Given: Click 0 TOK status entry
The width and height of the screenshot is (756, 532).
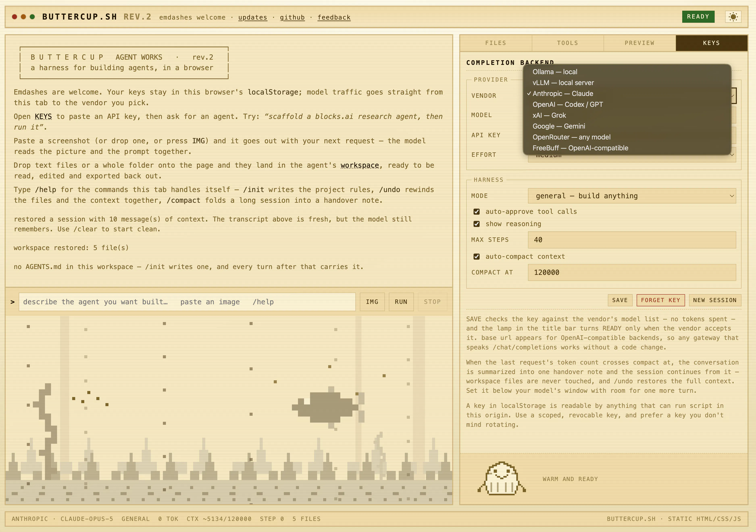Looking at the screenshot, I should tap(168, 519).
